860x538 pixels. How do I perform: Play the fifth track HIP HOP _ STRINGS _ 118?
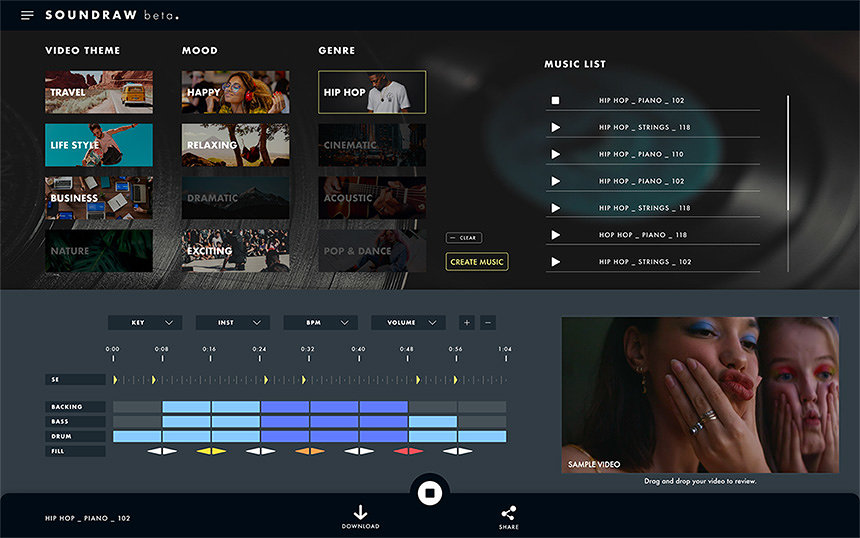[556, 208]
